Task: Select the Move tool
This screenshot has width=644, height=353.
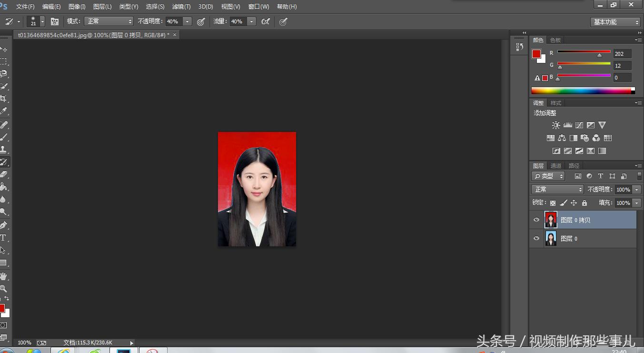Action: (5, 49)
